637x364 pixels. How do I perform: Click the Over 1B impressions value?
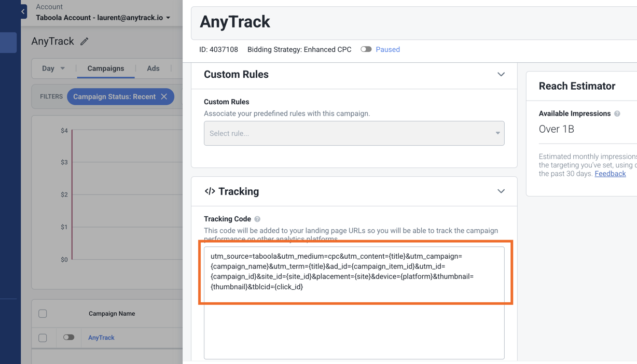(556, 129)
